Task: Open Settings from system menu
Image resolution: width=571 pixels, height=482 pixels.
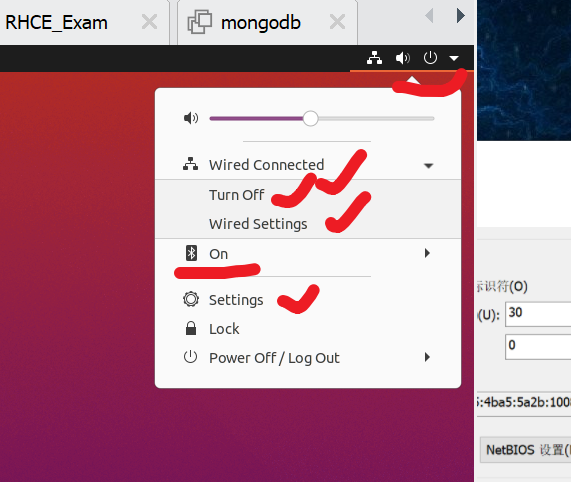Action: click(x=236, y=300)
